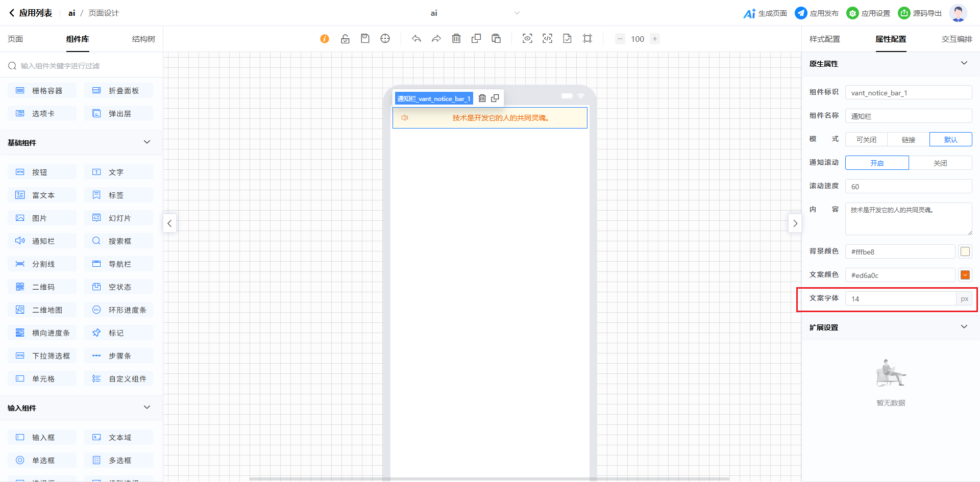
Task: Set mode to 可关闭
Action: point(866,140)
